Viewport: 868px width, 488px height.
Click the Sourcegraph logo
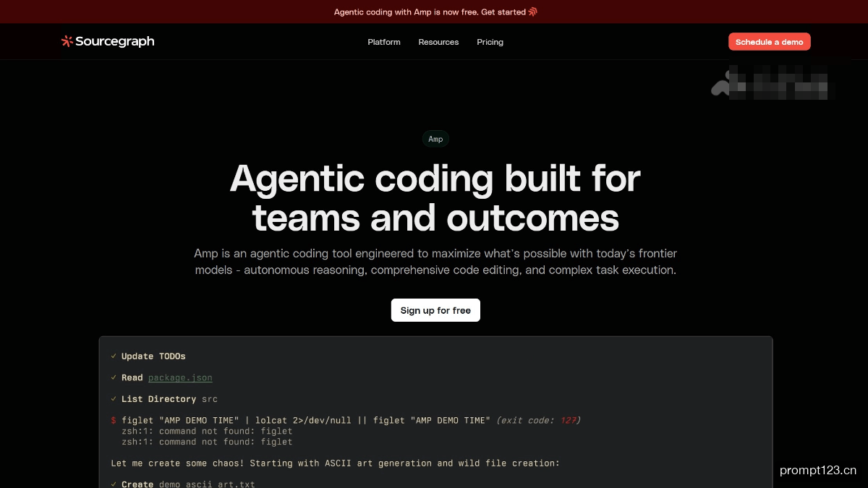[x=108, y=42]
